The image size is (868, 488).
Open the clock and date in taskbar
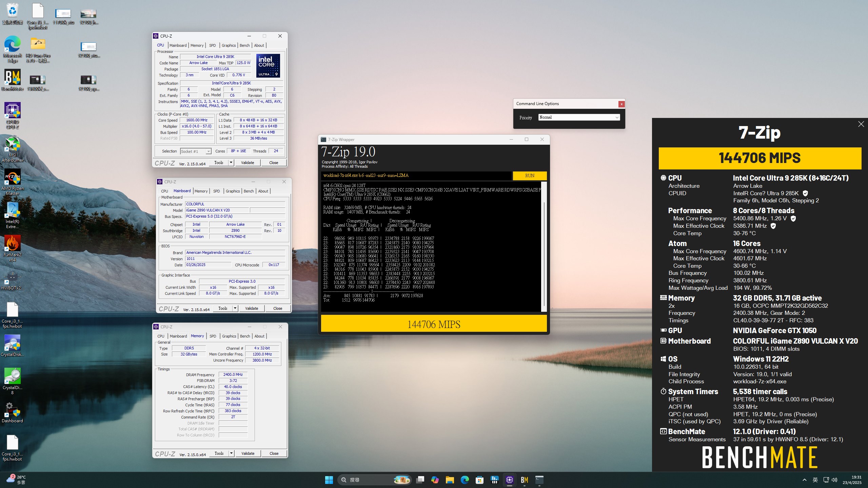[x=852, y=480]
